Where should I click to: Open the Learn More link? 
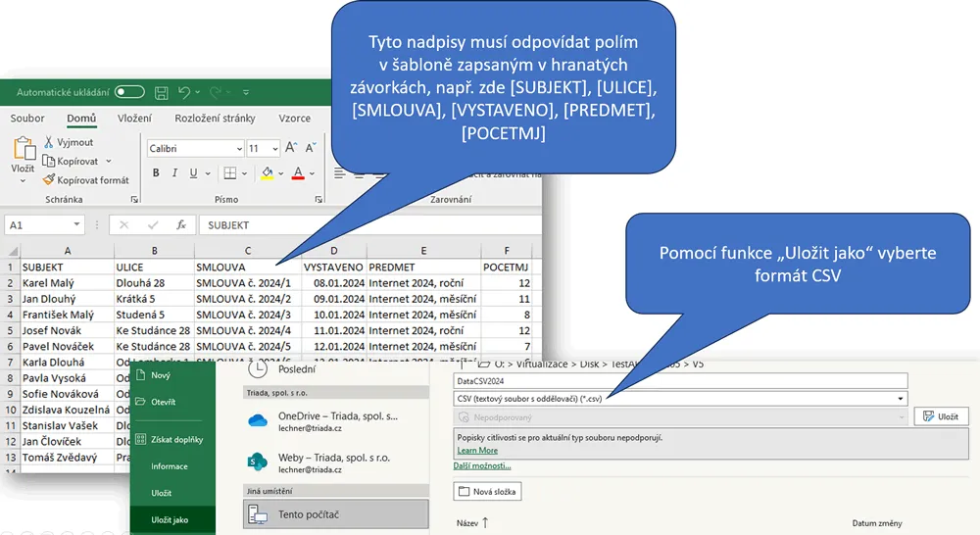pos(477,451)
